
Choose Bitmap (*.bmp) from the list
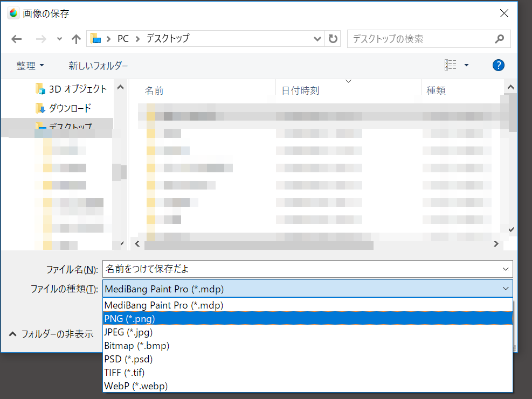coord(307,346)
